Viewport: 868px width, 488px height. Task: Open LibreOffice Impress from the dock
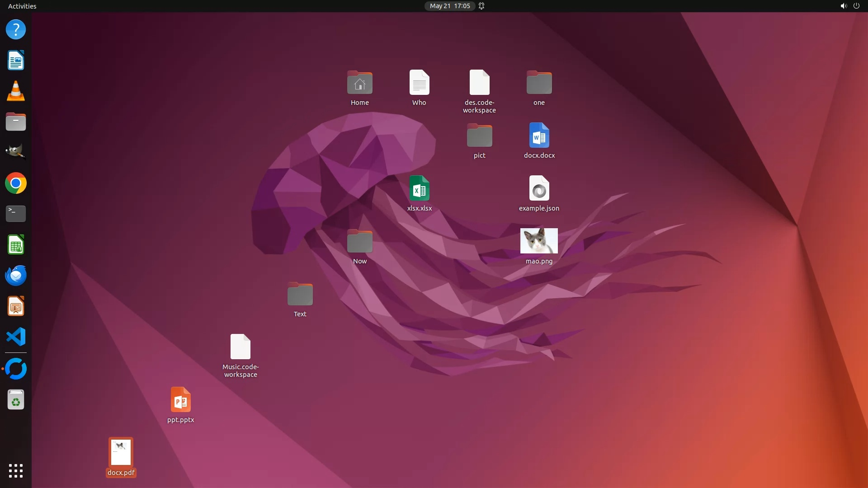coord(16,306)
